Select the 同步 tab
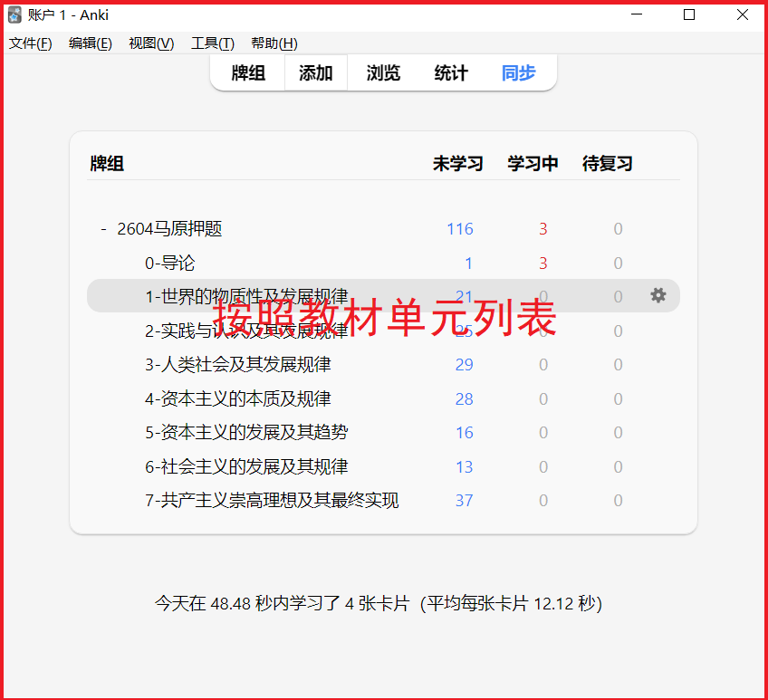This screenshot has height=700, width=768. pyautogui.click(x=517, y=73)
